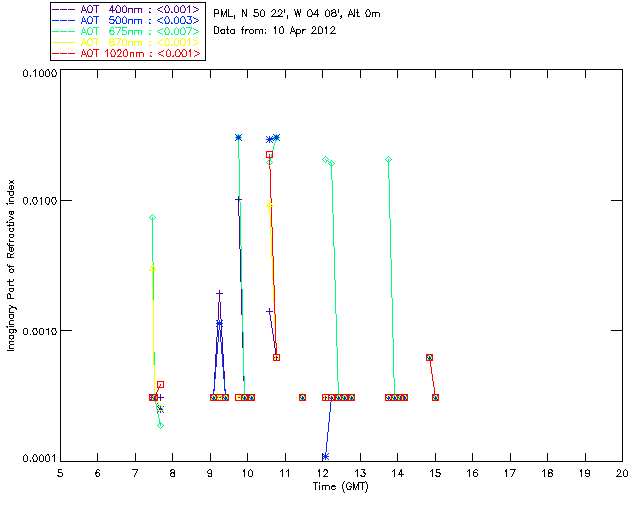Click the 'Time (GMT)' x-axis label
This screenshot has width=640, height=512.
coord(341,487)
